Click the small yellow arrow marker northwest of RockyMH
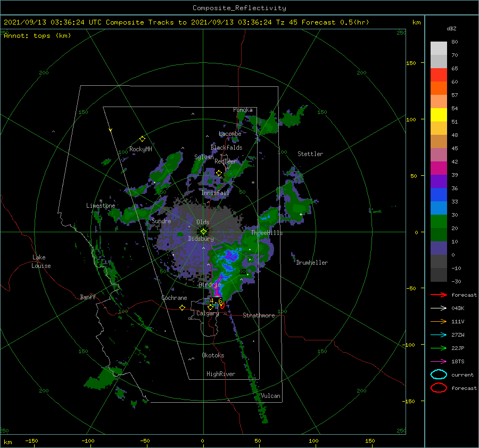This screenshot has height=448, width=479. click(111, 130)
